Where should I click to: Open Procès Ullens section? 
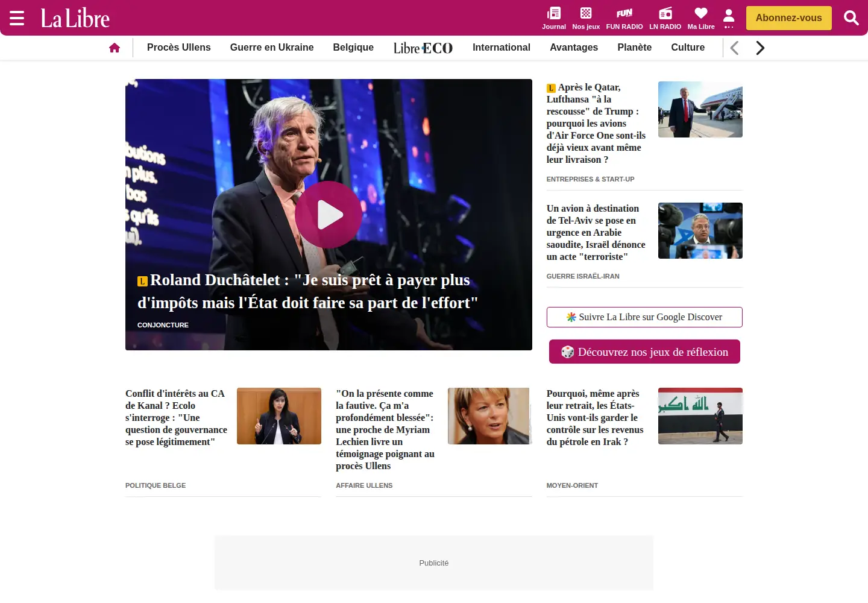pyautogui.click(x=179, y=48)
